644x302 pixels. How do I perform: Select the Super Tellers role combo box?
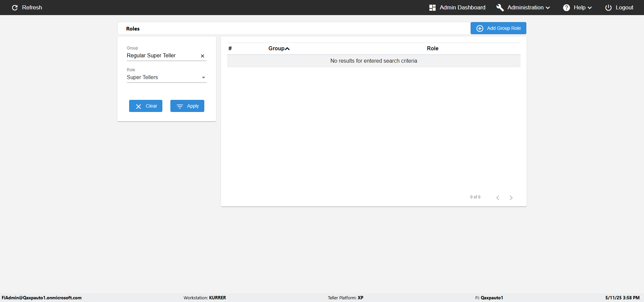click(166, 77)
